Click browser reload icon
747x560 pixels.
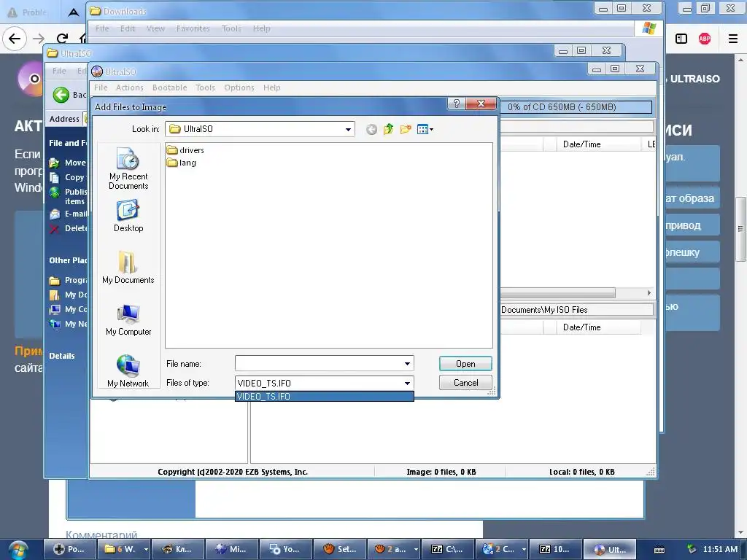click(x=62, y=39)
